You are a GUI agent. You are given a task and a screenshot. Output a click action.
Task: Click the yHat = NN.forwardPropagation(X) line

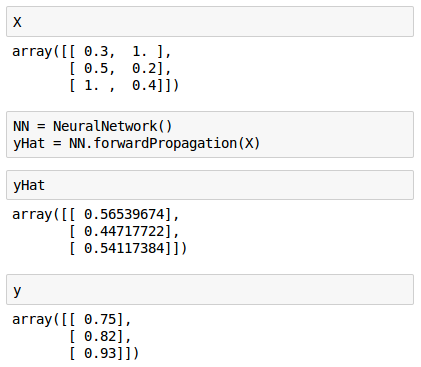(x=136, y=144)
